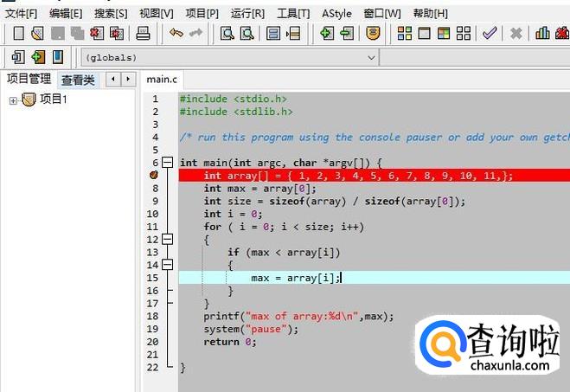Screen dimensions: 570x392
Task: Select the 项目1 project item
Action: 54,99
